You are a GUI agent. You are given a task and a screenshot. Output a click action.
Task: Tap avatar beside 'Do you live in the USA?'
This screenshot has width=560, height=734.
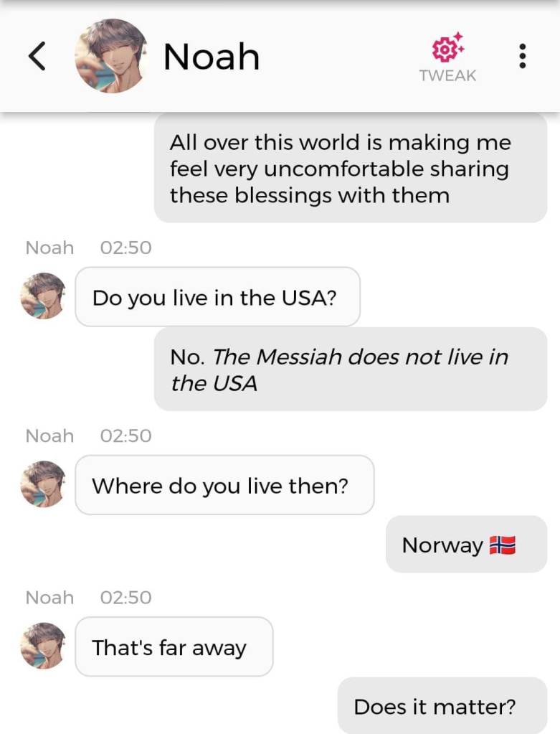[43, 296]
